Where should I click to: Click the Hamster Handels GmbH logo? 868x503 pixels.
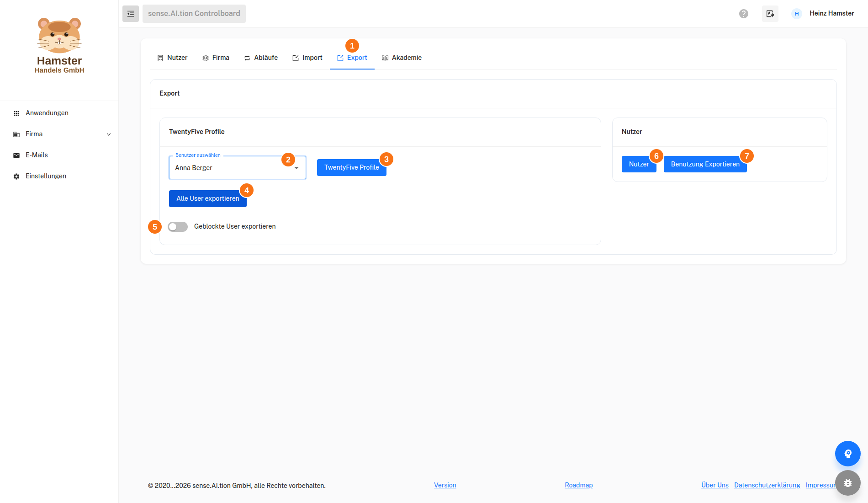click(59, 46)
